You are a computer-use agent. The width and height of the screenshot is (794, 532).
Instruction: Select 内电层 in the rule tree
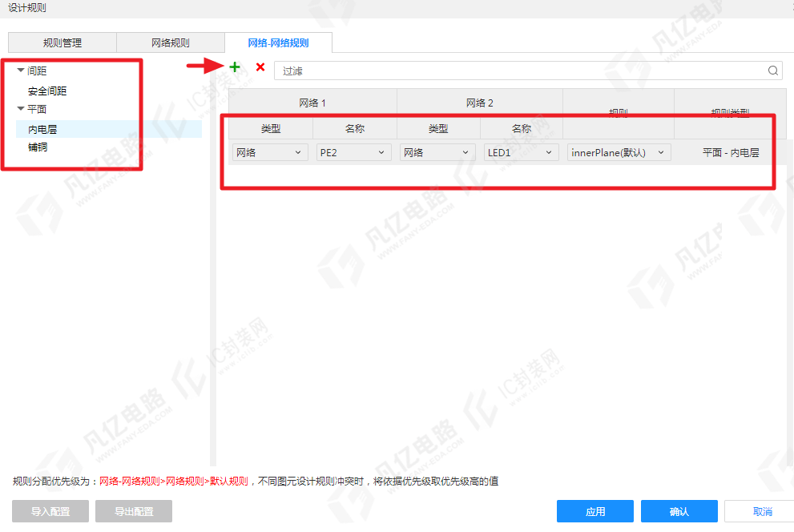[x=42, y=130]
